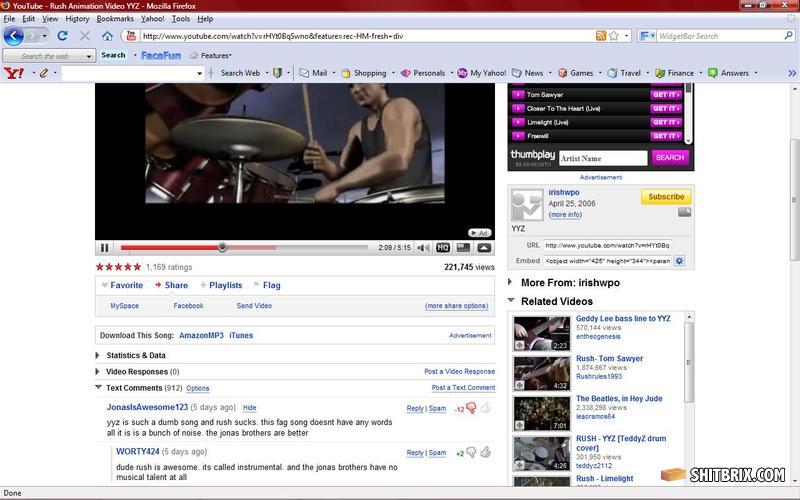
Task: Click Post a Text Comment link
Action: pos(463,388)
